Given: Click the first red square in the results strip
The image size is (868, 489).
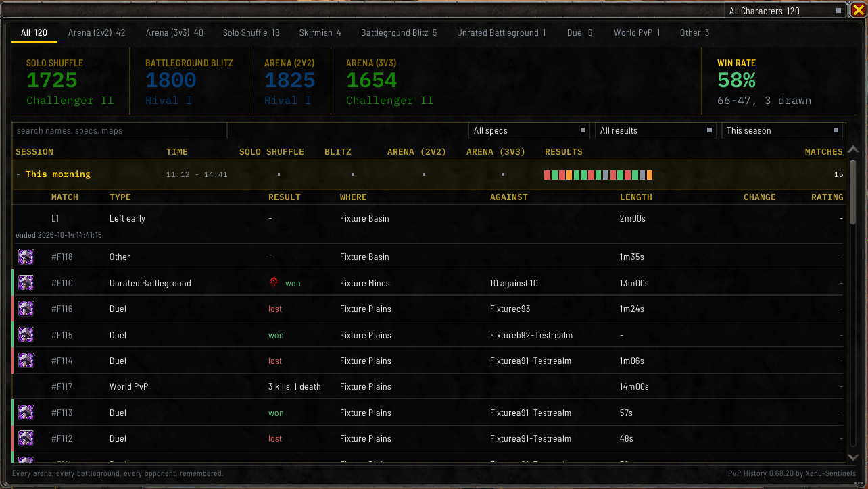Looking at the screenshot, I should pos(548,175).
